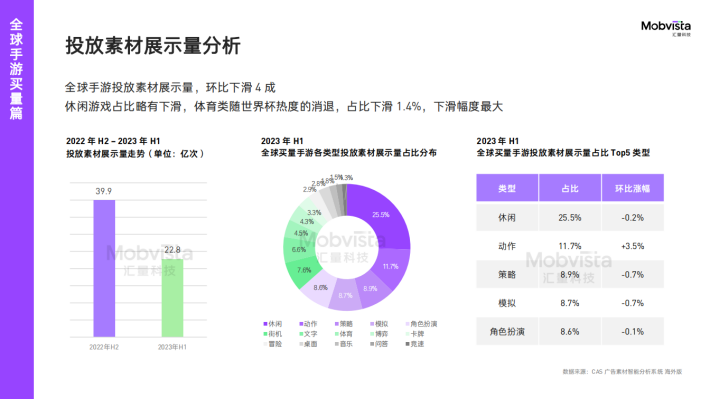Select the 桌面 legend square
The width and height of the screenshot is (710, 399).
click(x=301, y=344)
